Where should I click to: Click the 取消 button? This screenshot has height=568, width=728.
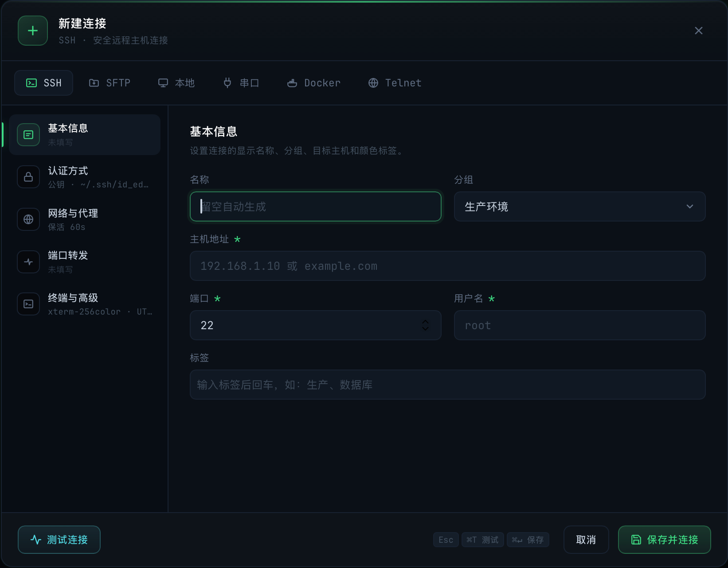click(586, 540)
